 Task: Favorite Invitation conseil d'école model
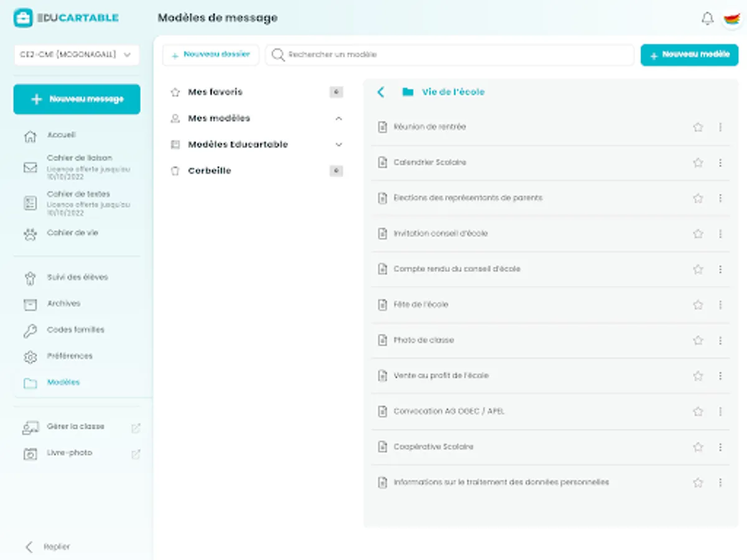click(x=698, y=233)
